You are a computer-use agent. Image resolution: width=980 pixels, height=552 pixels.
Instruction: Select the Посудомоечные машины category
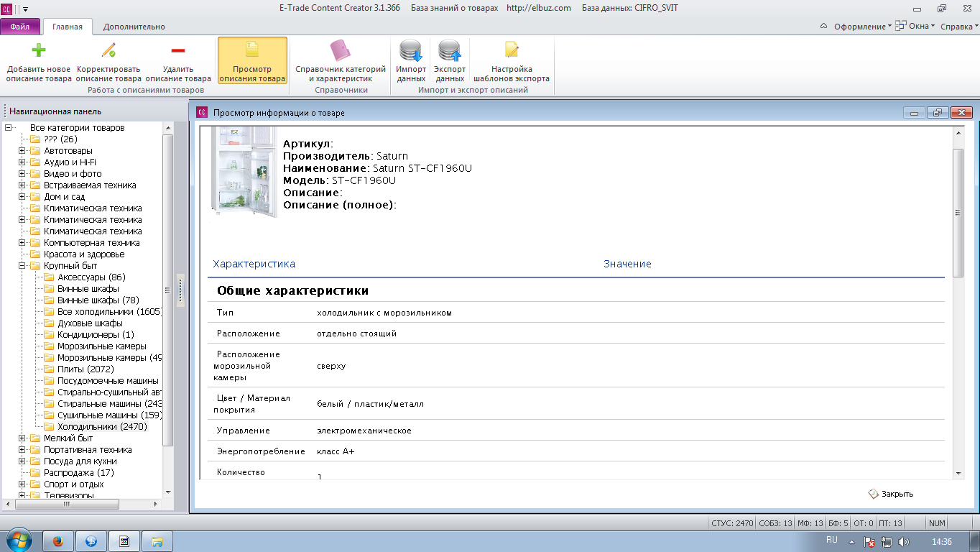[108, 381]
